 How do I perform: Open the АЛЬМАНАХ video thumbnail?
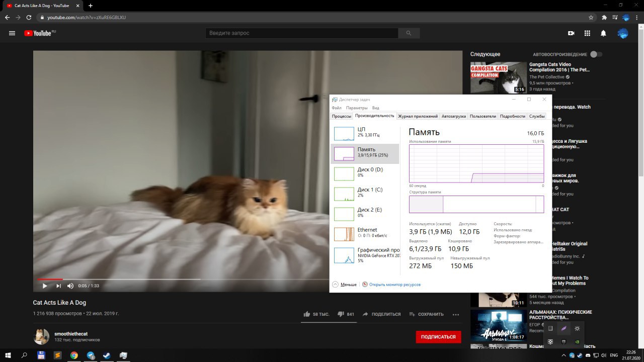(499, 325)
